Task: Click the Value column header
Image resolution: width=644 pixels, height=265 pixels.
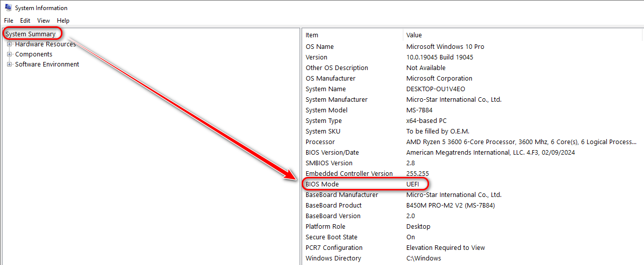Action: point(414,35)
